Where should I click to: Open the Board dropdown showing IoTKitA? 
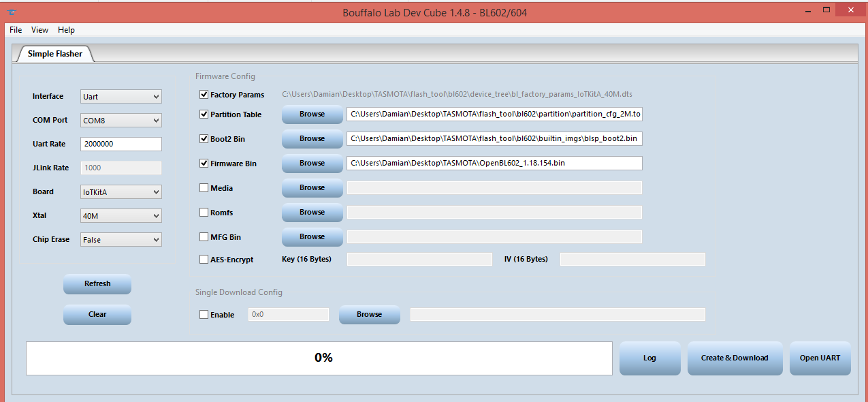coord(121,192)
